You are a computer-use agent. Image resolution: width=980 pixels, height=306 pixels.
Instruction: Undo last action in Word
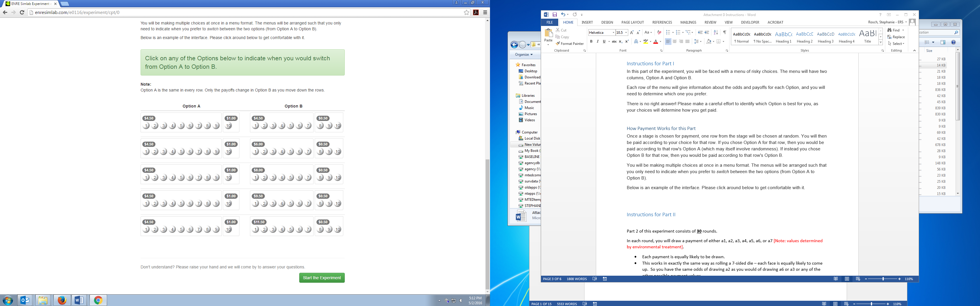(x=563, y=15)
